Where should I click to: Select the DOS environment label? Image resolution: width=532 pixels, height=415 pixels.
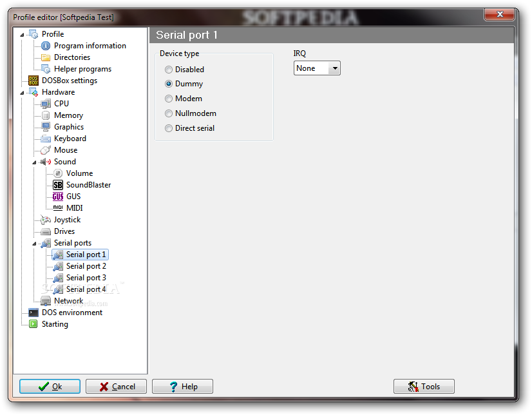pyautogui.click(x=72, y=313)
